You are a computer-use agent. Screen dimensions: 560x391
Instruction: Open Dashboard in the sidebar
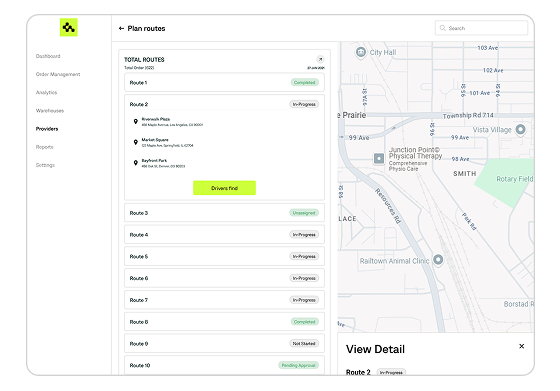[x=48, y=56]
